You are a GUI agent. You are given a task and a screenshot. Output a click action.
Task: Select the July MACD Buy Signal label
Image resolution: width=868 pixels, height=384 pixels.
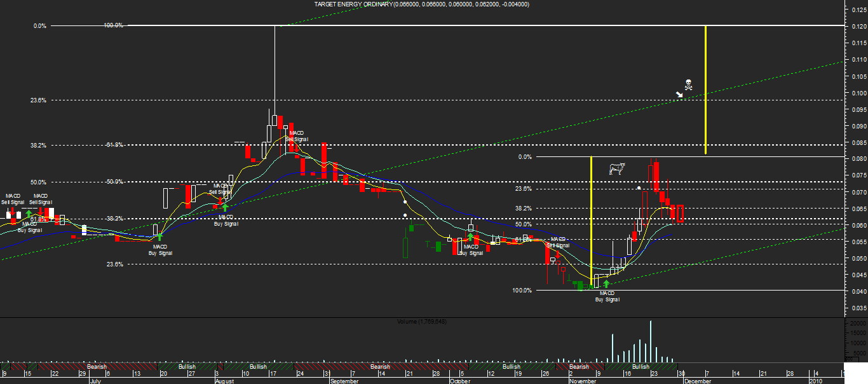tap(160, 250)
